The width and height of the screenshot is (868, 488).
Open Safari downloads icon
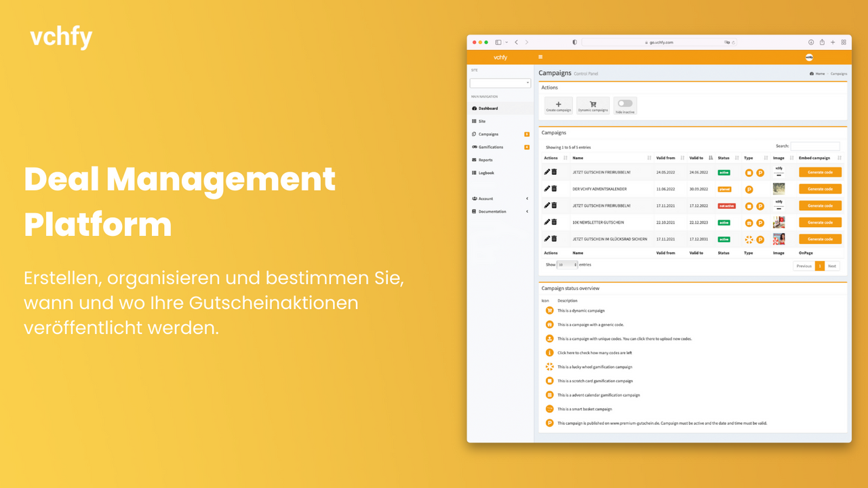811,42
